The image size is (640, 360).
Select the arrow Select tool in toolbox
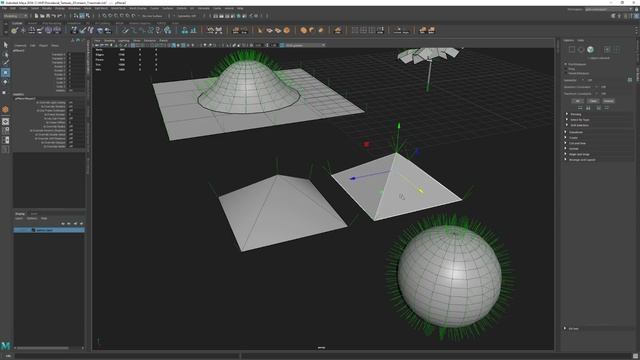(5, 45)
